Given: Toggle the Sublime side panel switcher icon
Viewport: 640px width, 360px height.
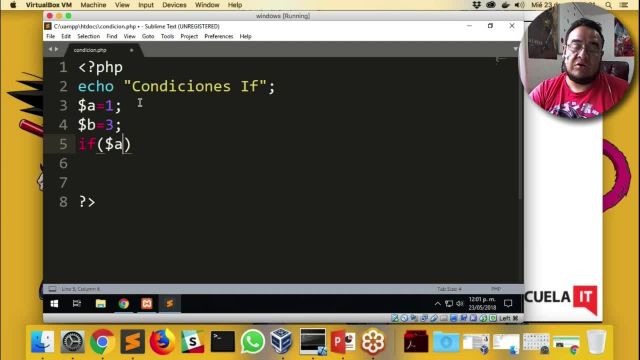Looking at the screenshot, I should click(x=52, y=289).
